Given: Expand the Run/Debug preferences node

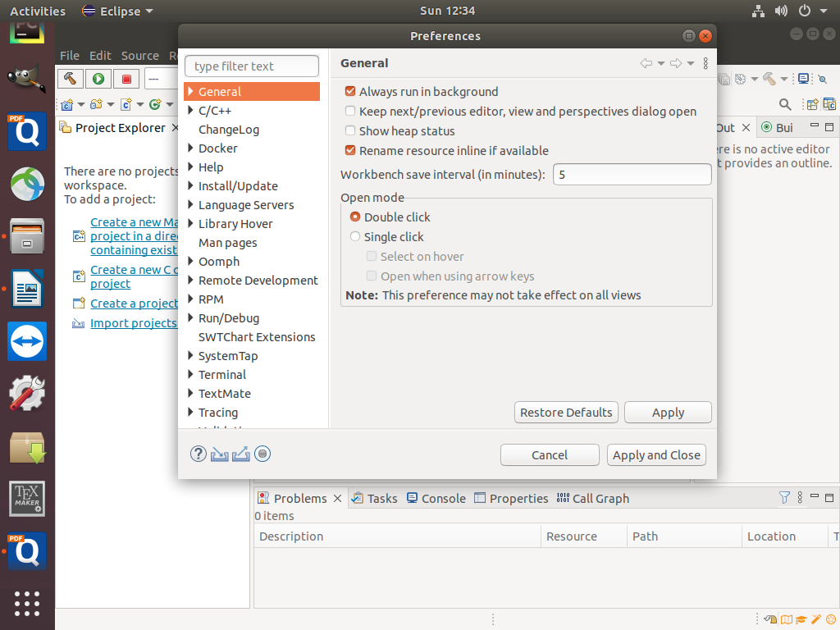Looking at the screenshot, I should point(190,317).
